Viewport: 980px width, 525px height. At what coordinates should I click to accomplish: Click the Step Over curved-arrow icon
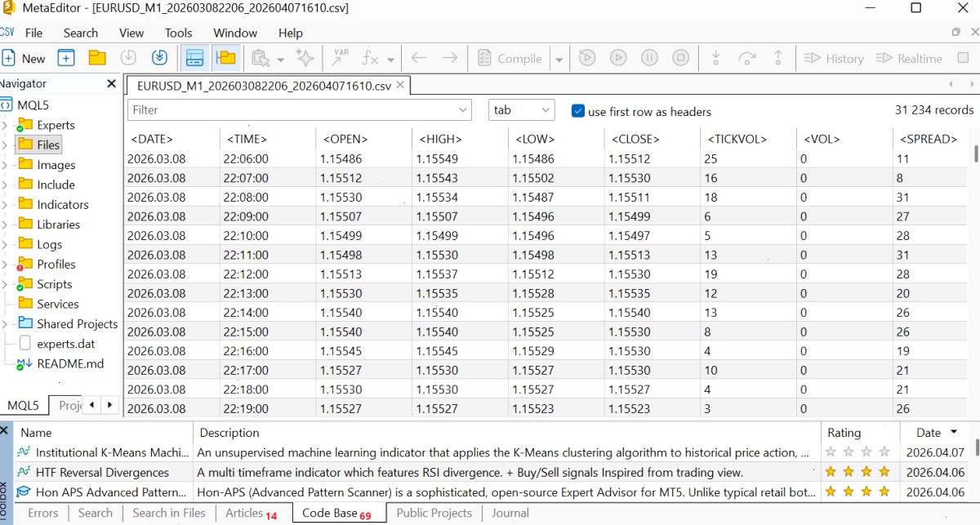pos(746,58)
